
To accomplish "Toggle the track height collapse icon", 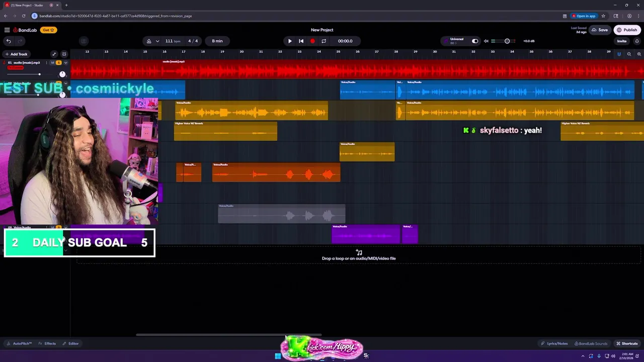I will click(64, 54).
